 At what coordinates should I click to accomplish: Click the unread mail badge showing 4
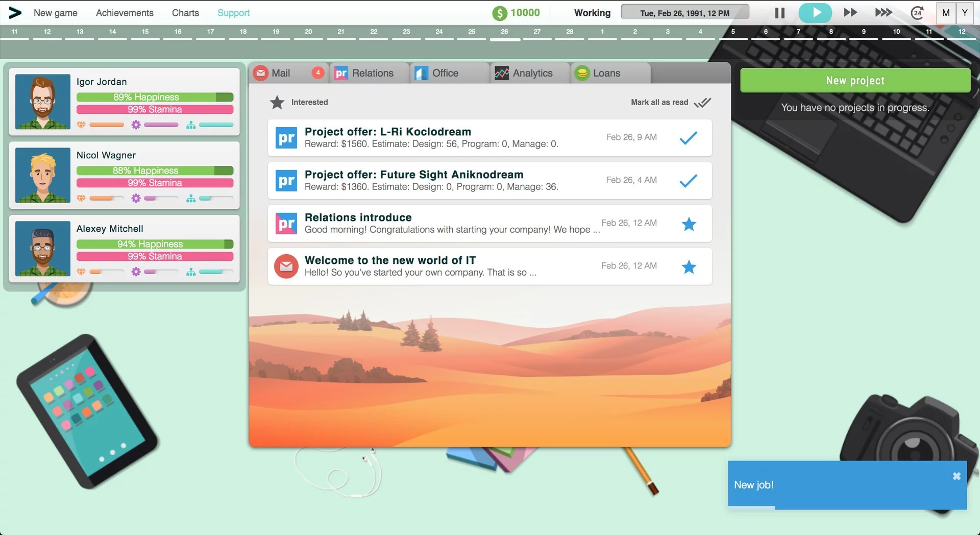click(318, 73)
